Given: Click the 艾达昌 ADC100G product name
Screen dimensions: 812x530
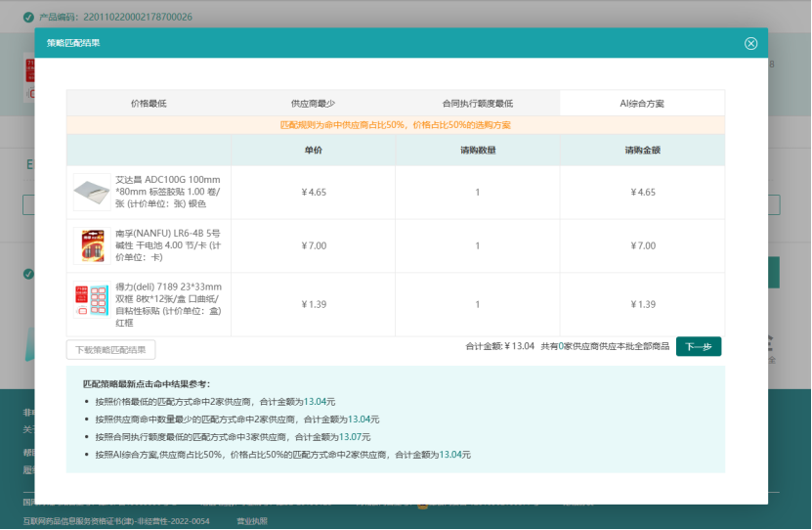Looking at the screenshot, I should coord(168,192).
